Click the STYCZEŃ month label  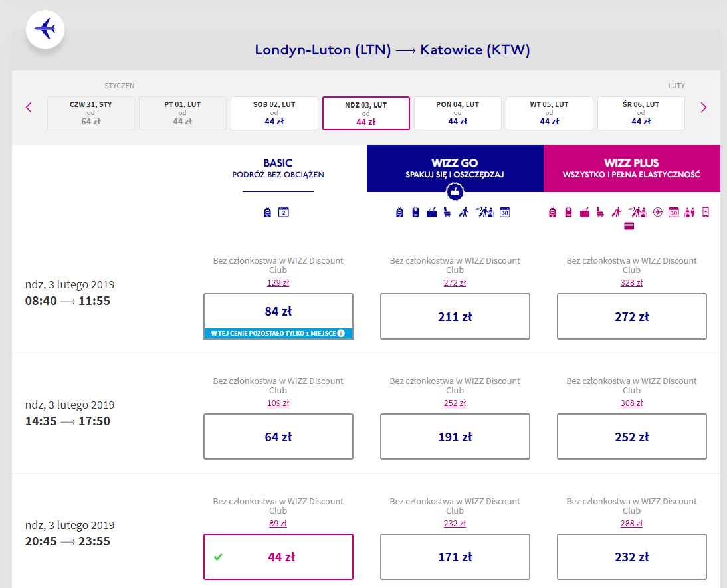click(120, 86)
